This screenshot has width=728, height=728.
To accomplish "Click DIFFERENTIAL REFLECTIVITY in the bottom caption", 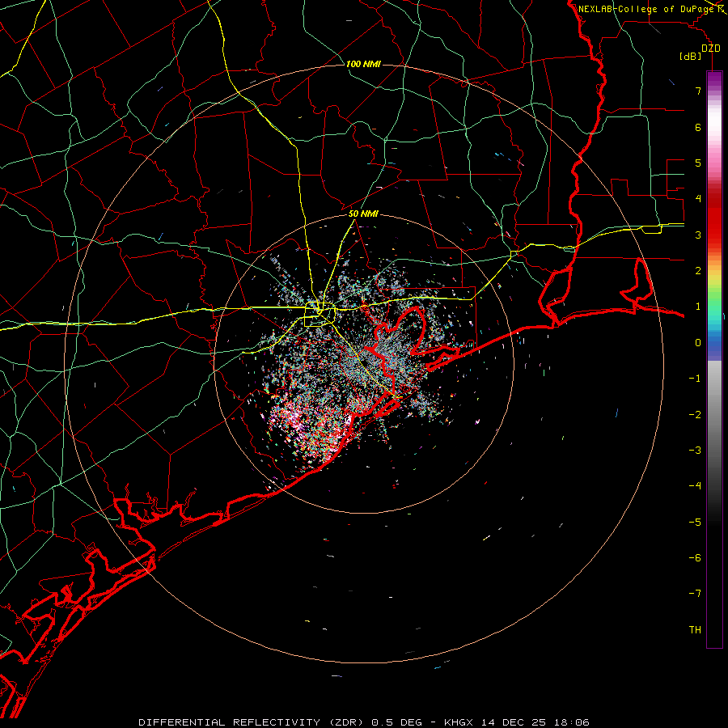I will click(230, 722).
